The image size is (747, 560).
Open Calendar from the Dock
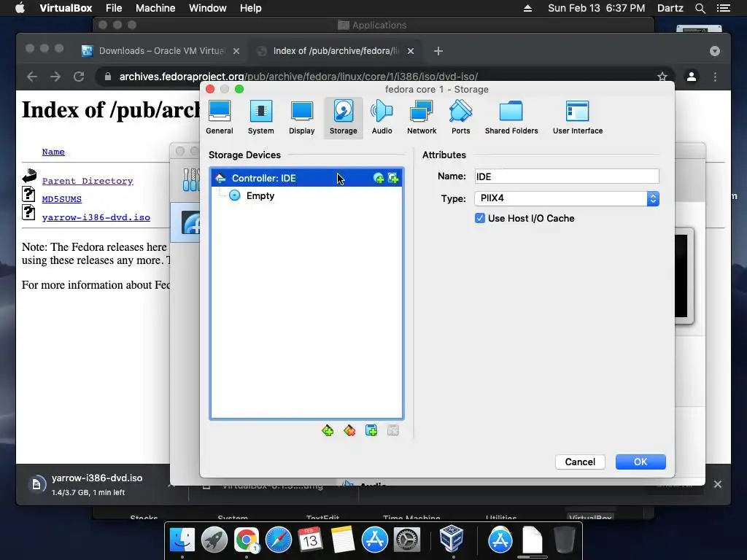click(310, 540)
